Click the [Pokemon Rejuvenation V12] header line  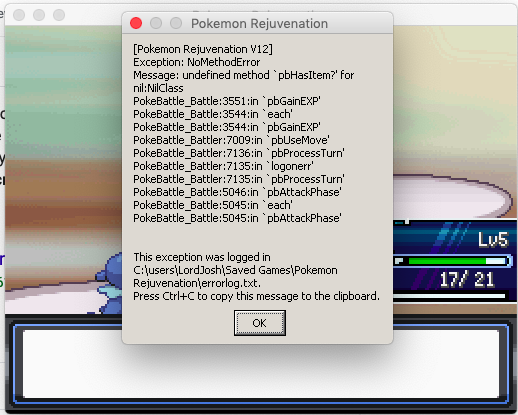[203, 49]
